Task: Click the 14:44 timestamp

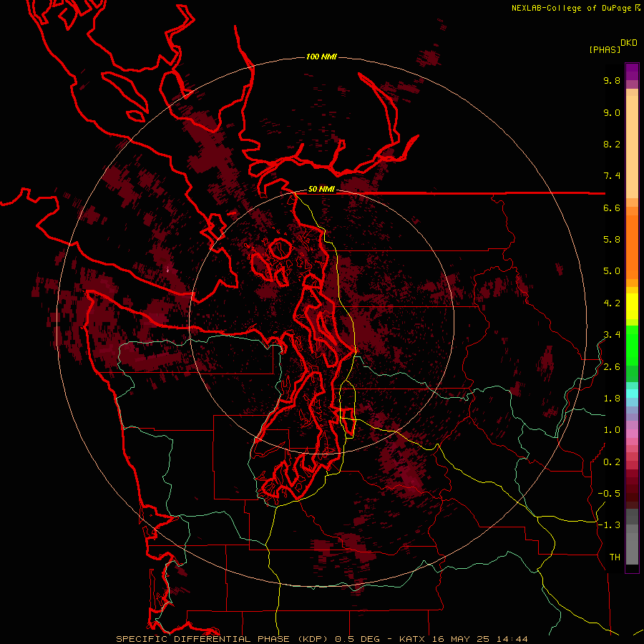Action: point(512,639)
